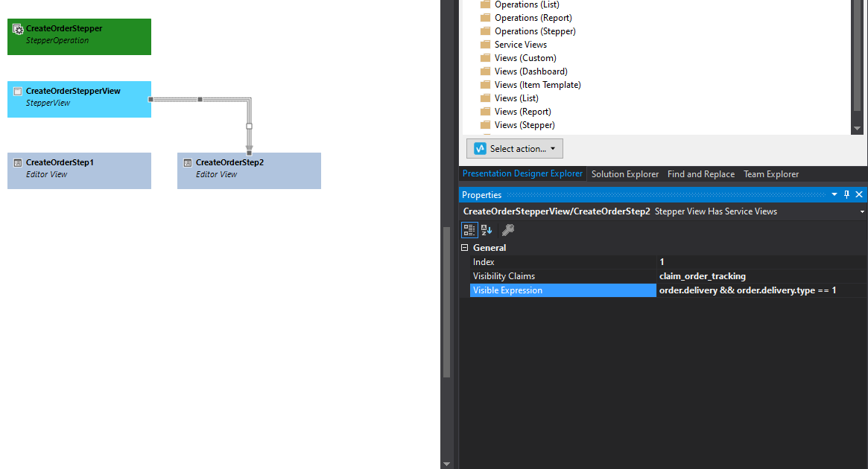Click the designer scrollbar down arrow

[447, 464]
